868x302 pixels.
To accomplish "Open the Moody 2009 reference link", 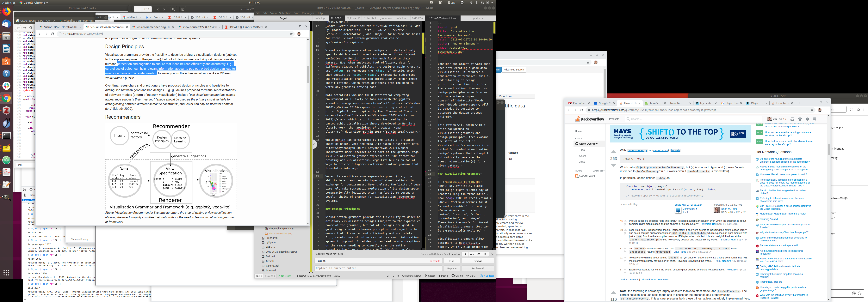I will pos(123,109).
